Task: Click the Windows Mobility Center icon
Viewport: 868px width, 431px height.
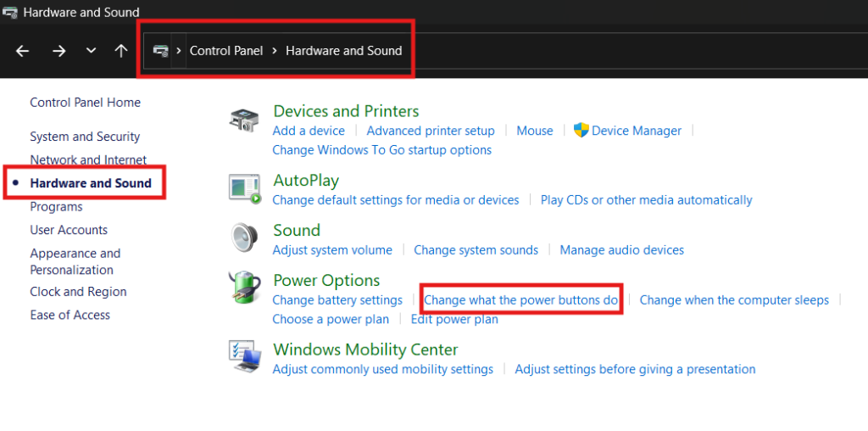Action: (x=245, y=357)
